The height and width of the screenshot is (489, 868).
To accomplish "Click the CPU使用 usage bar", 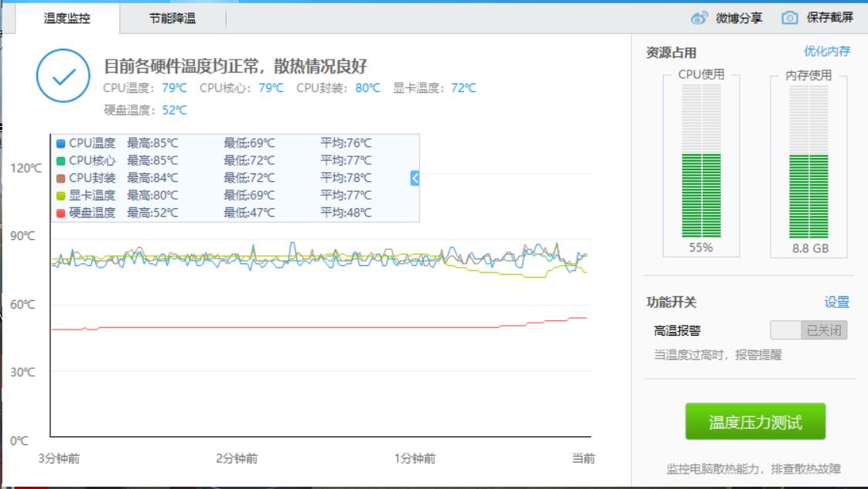I will pos(701,161).
